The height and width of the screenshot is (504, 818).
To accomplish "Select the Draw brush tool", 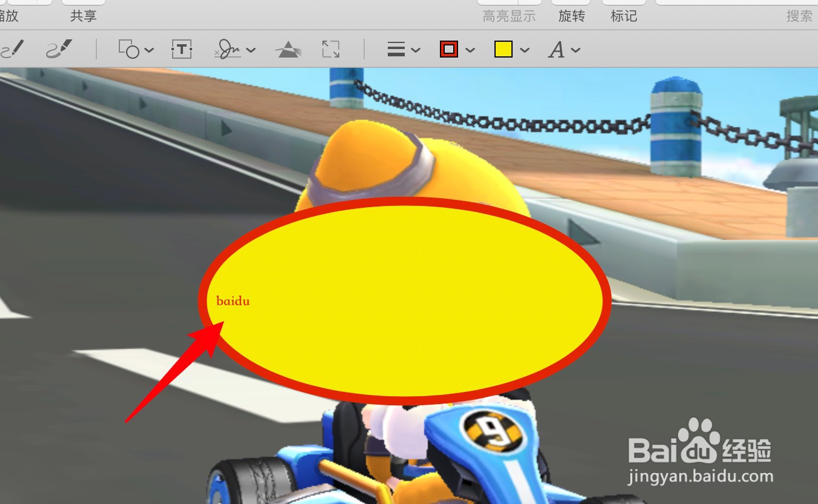I will 59,49.
